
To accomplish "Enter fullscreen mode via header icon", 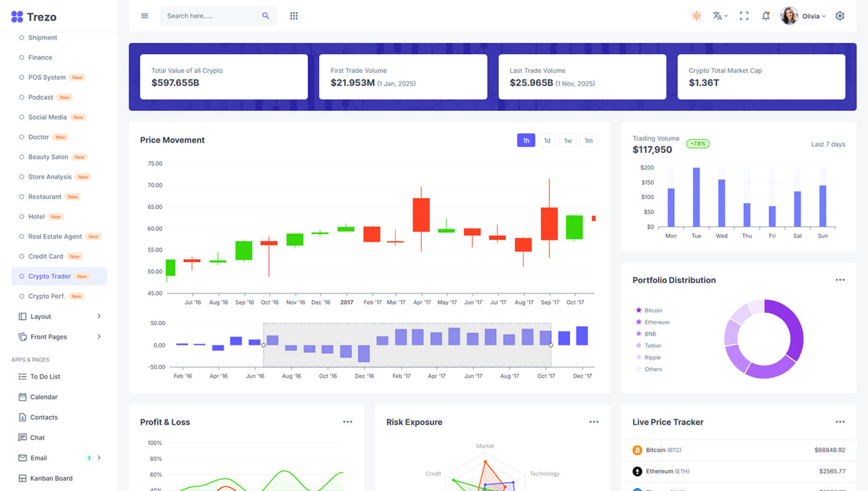I will (x=744, y=16).
